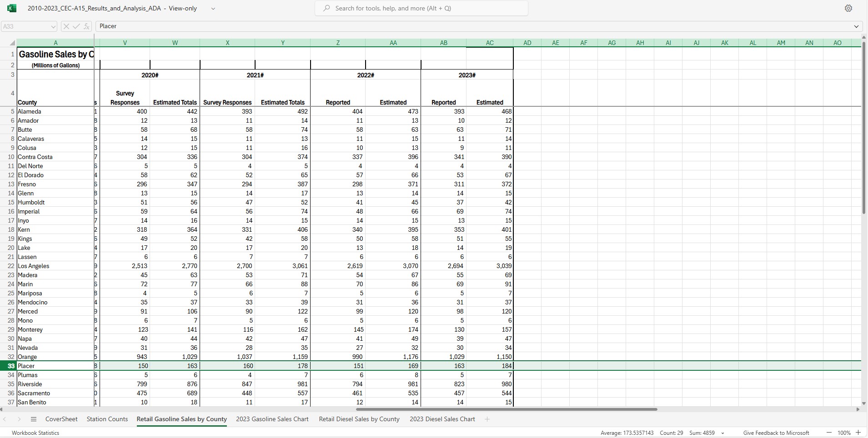The width and height of the screenshot is (868, 438).
Task: Add a new sheet with plus icon
Action: click(x=487, y=419)
